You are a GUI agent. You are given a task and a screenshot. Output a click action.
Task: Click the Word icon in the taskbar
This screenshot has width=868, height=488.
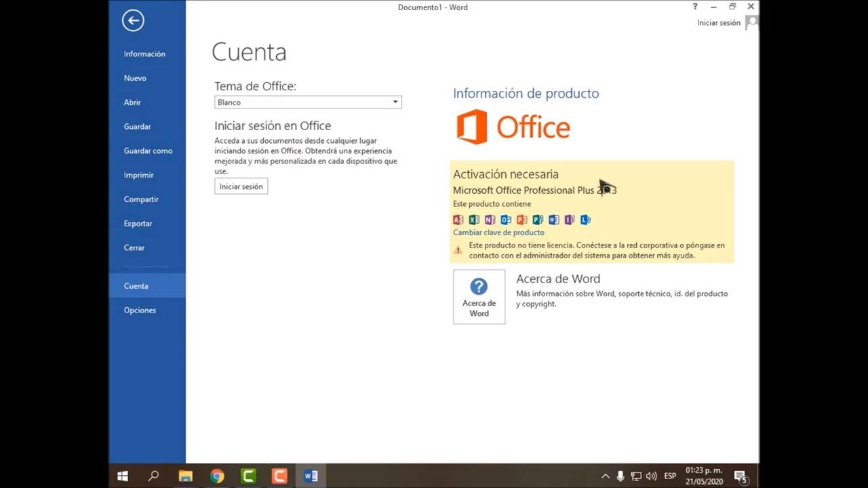[x=311, y=476]
